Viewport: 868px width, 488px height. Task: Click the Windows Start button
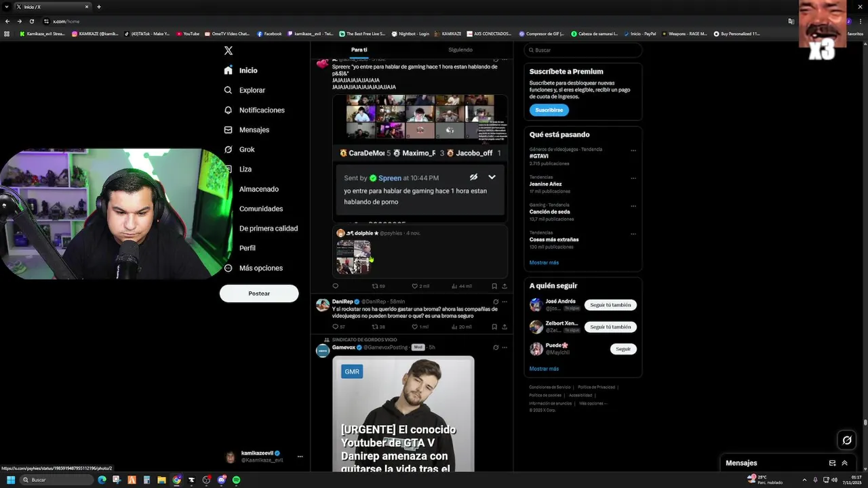tap(11, 480)
